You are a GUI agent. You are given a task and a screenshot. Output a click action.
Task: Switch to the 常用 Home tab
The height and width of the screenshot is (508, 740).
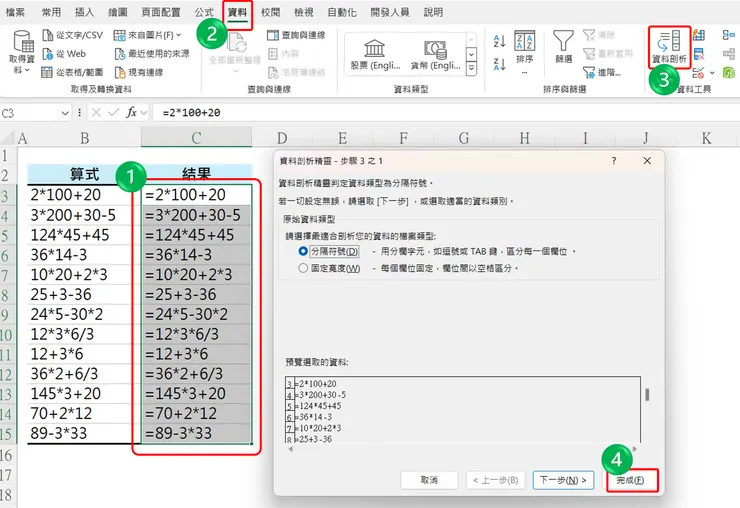click(51, 12)
